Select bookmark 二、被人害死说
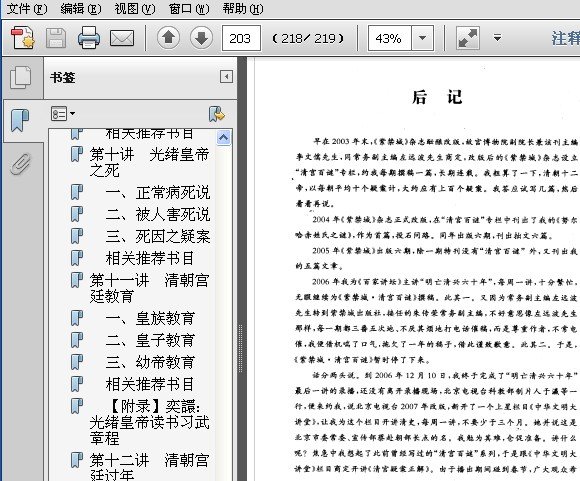 pyautogui.click(x=158, y=214)
